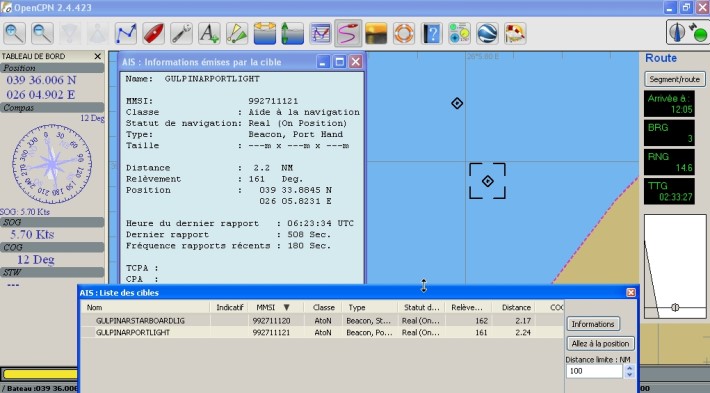Click the Informations button
Viewport: 710px width, 393px height.
[593, 324]
